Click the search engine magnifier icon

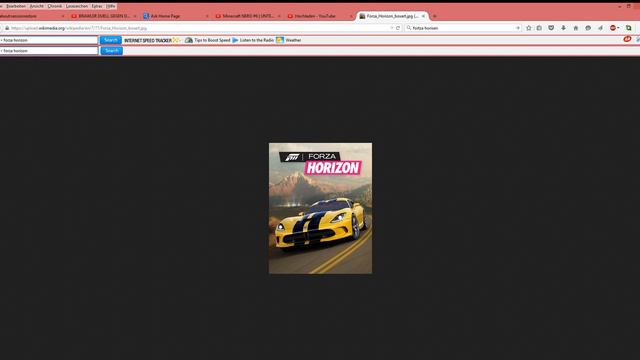coord(409,28)
